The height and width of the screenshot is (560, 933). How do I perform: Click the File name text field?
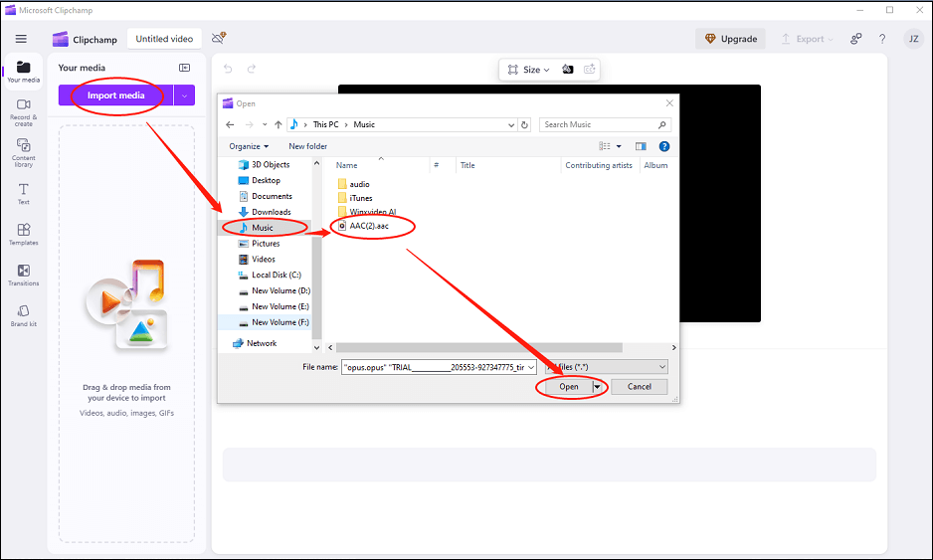pyautogui.click(x=435, y=367)
